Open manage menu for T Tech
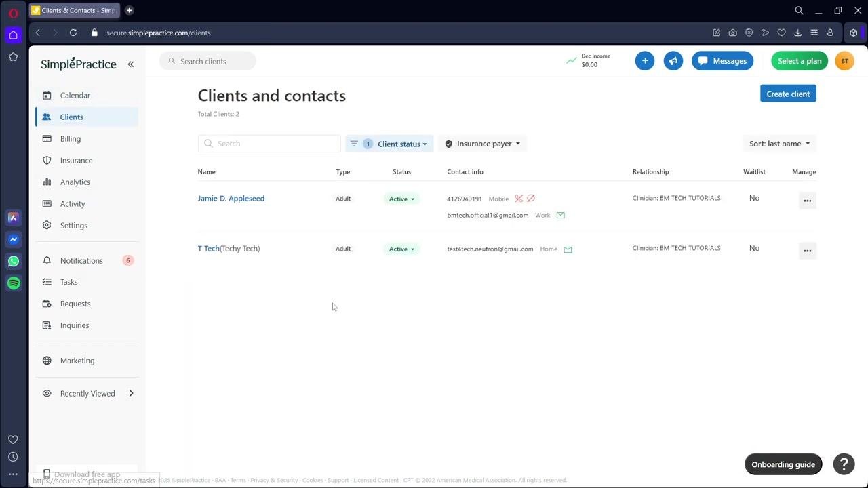 click(x=807, y=251)
